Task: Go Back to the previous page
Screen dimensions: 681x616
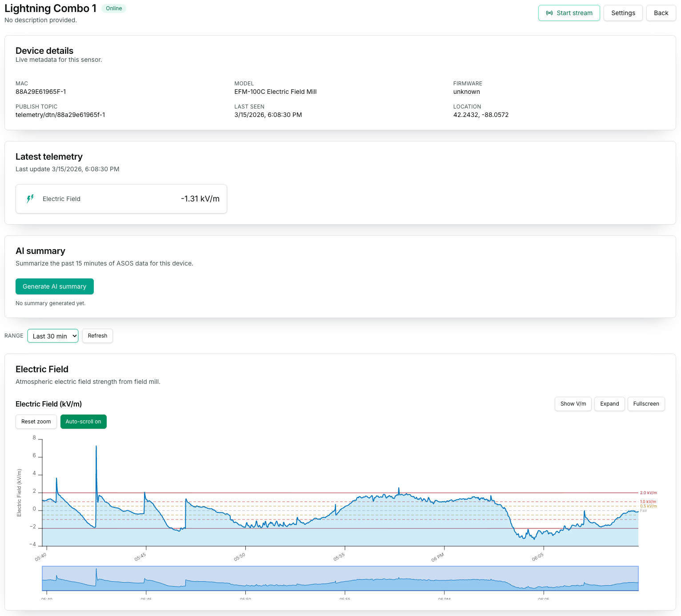Action: (x=661, y=13)
